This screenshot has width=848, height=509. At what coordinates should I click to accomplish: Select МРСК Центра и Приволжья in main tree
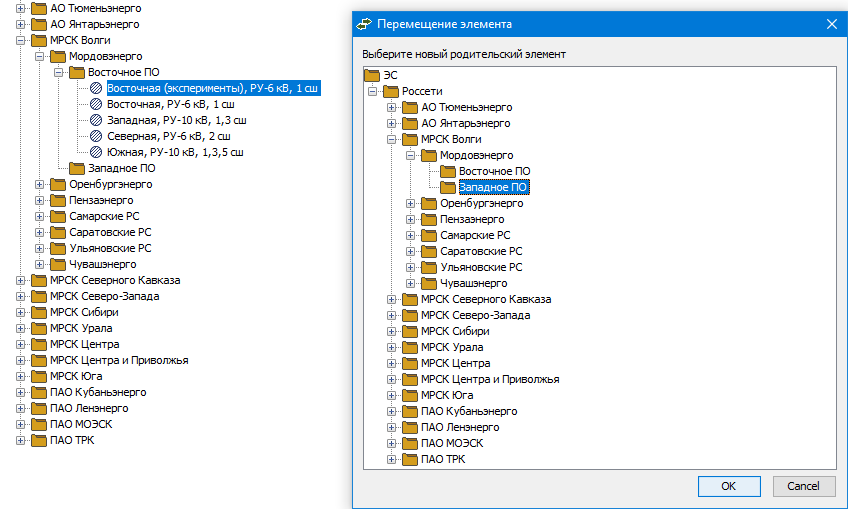coord(119,360)
